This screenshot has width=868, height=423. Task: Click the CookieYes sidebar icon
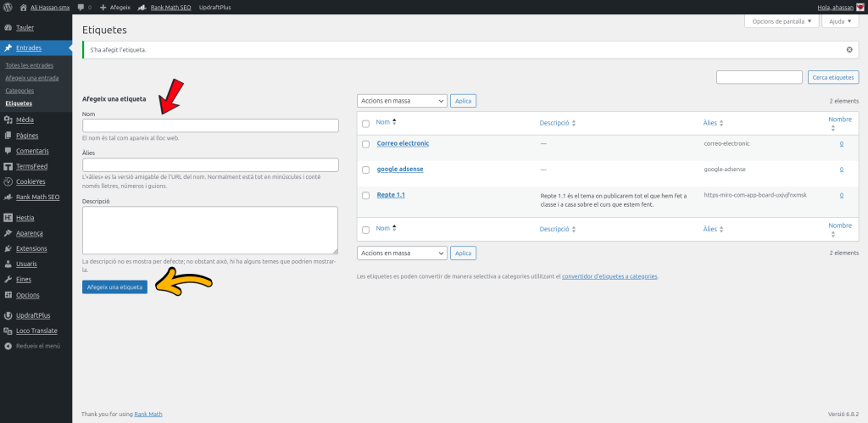pyautogui.click(x=8, y=181)
